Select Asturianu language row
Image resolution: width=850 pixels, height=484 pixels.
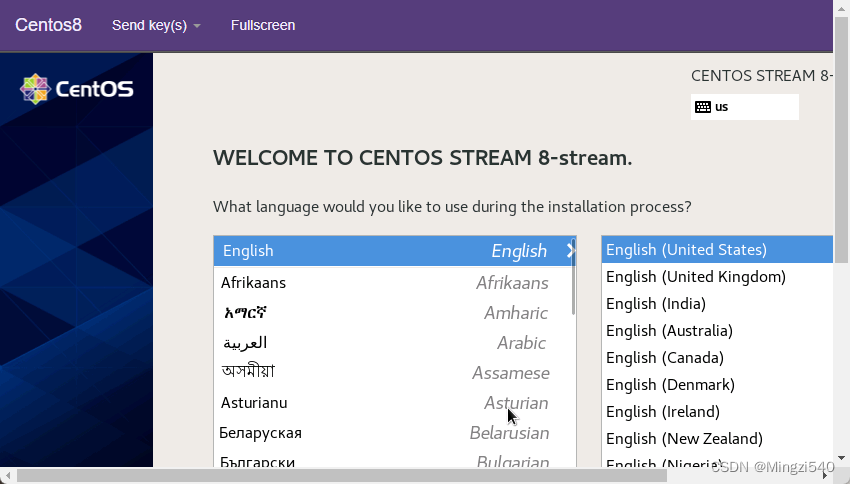[395, 403]
